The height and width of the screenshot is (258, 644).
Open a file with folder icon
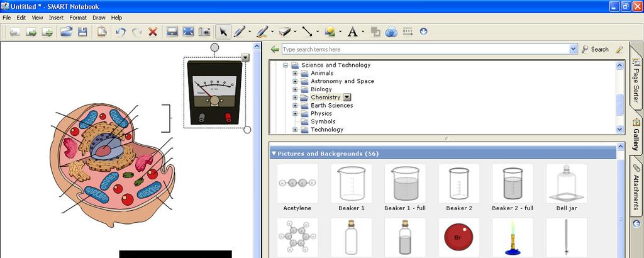click(x=66, y=31)
